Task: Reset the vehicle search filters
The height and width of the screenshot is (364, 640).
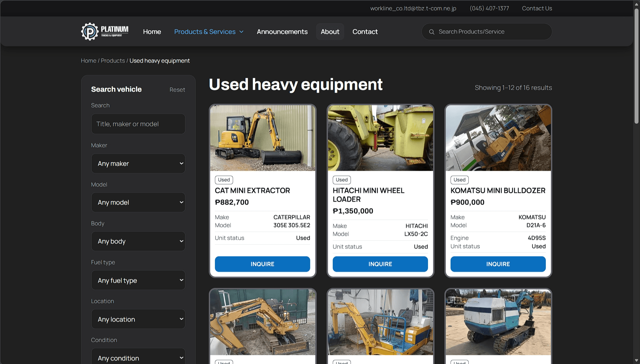Action: click(x=177, y=90)
